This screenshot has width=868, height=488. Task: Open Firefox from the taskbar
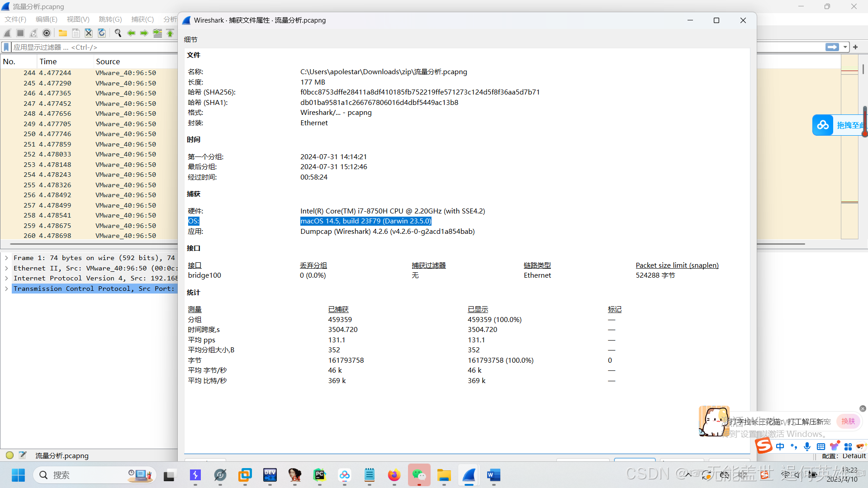pyautogui.click(x=394, y=475)
